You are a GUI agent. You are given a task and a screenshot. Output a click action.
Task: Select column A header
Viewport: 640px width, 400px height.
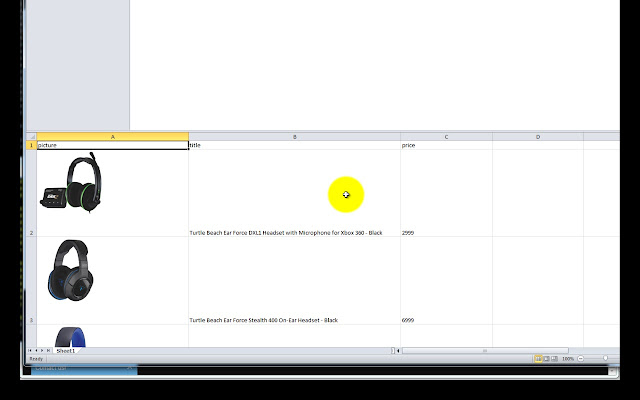[113, 137]
